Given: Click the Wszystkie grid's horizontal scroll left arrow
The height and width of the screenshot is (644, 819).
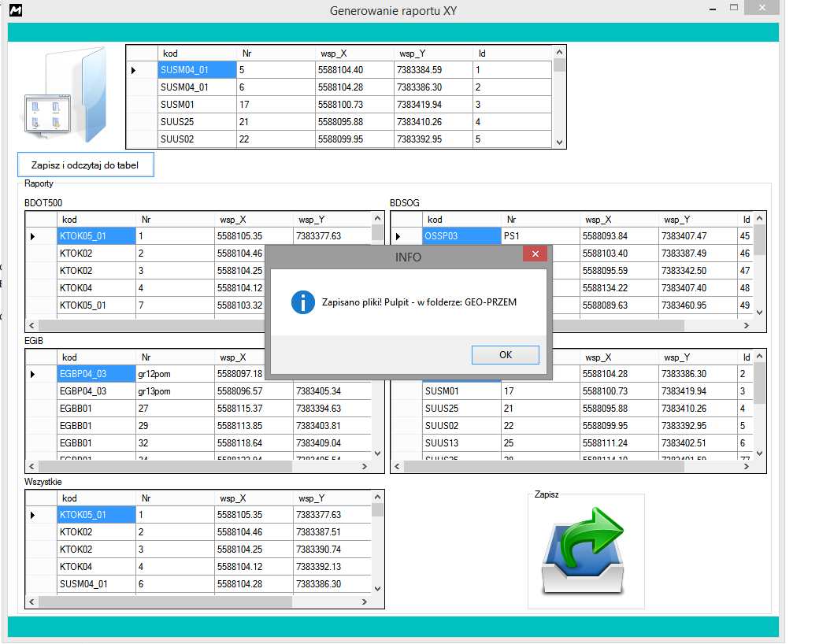Looking at the screenshot, I should pos(31,601).
